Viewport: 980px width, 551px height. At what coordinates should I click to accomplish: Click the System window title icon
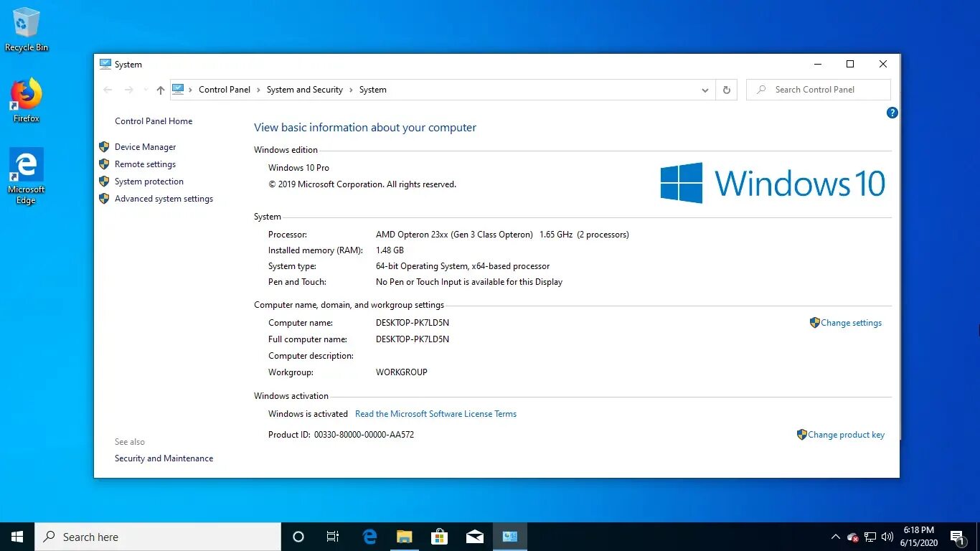105,64
